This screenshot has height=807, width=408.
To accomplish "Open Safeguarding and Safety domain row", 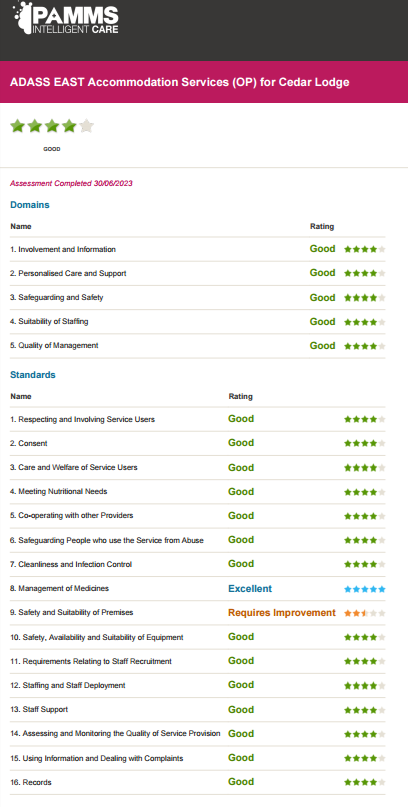I will (198, 297).
